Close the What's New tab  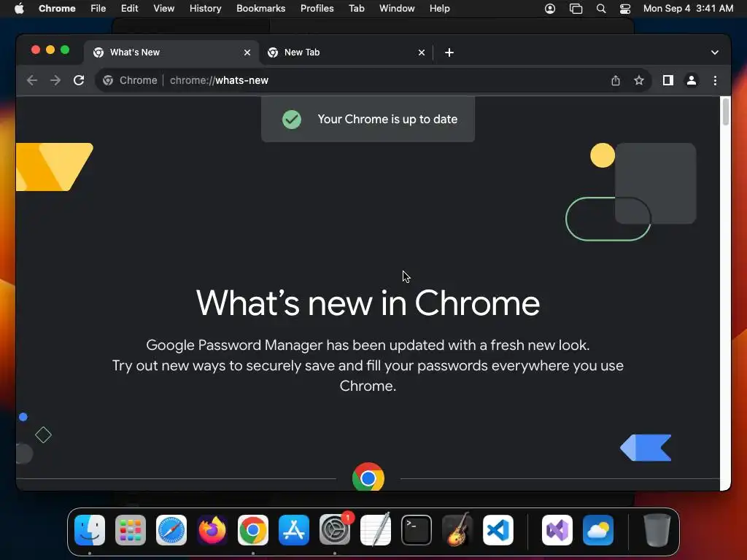pyautogui.click(x=247, y=52)
